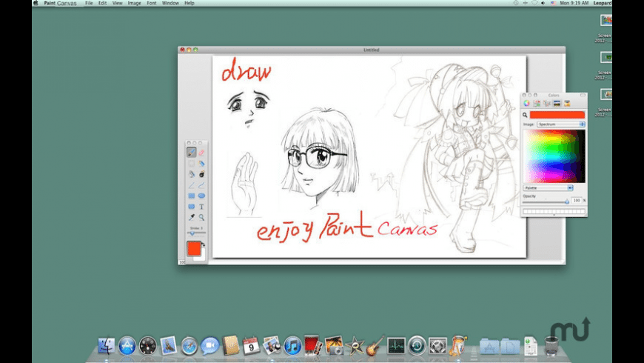Image resolution: width=644 pixels, height=363 pixels.
Task: Click the red foreground color swatch
Action: click(x=193, y=248)
